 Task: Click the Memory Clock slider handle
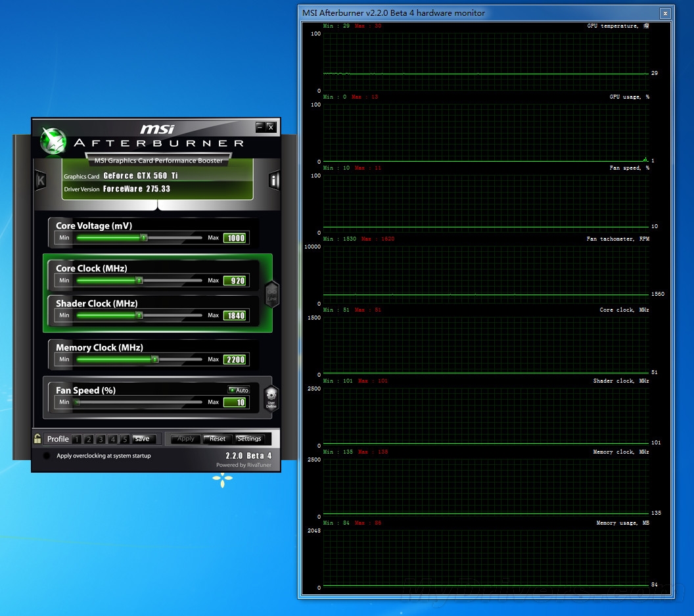click(x=155, y=359)
